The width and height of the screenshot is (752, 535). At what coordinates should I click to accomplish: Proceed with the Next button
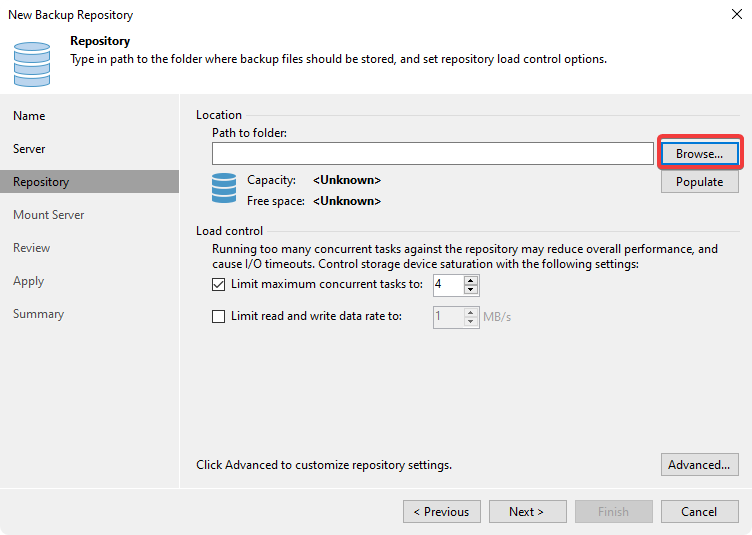point(526,512)
